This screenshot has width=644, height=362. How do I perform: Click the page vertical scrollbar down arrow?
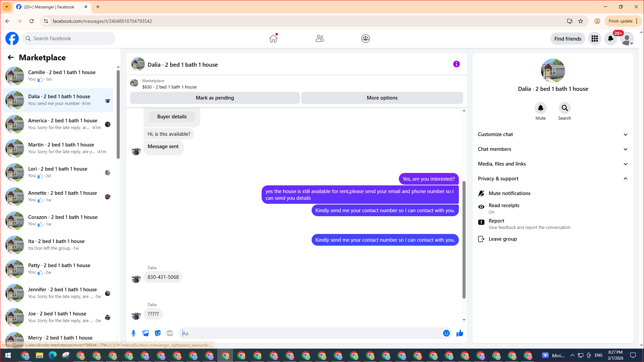[x=641, y=346]
